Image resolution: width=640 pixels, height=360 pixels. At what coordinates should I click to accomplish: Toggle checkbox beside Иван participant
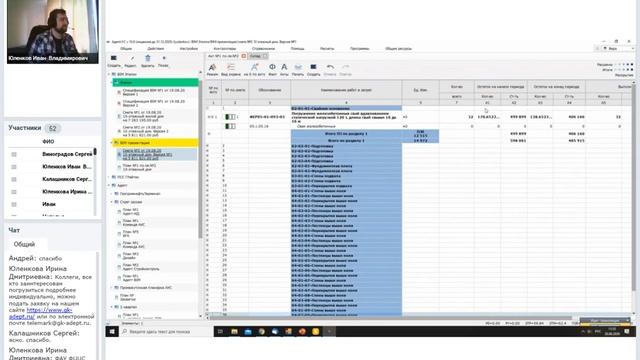[14, 204]
